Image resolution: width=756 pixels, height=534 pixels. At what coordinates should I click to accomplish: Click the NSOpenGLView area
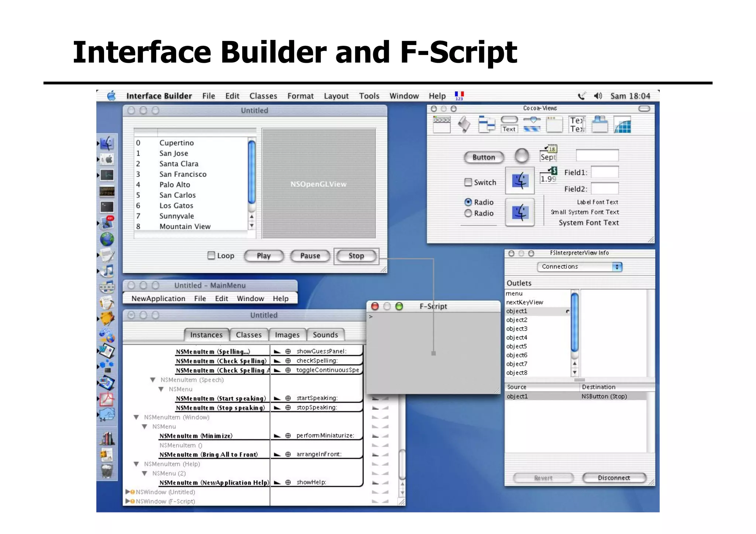coord(319,184)
